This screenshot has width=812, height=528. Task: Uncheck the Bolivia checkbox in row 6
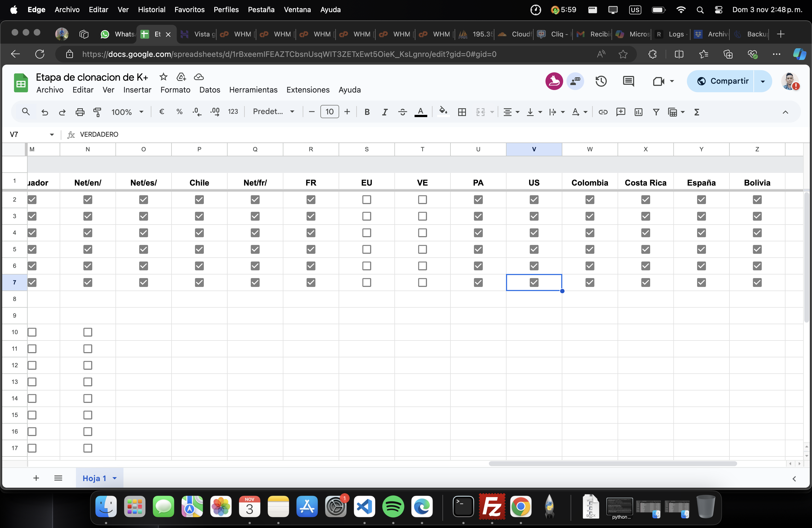coord(757,266)
